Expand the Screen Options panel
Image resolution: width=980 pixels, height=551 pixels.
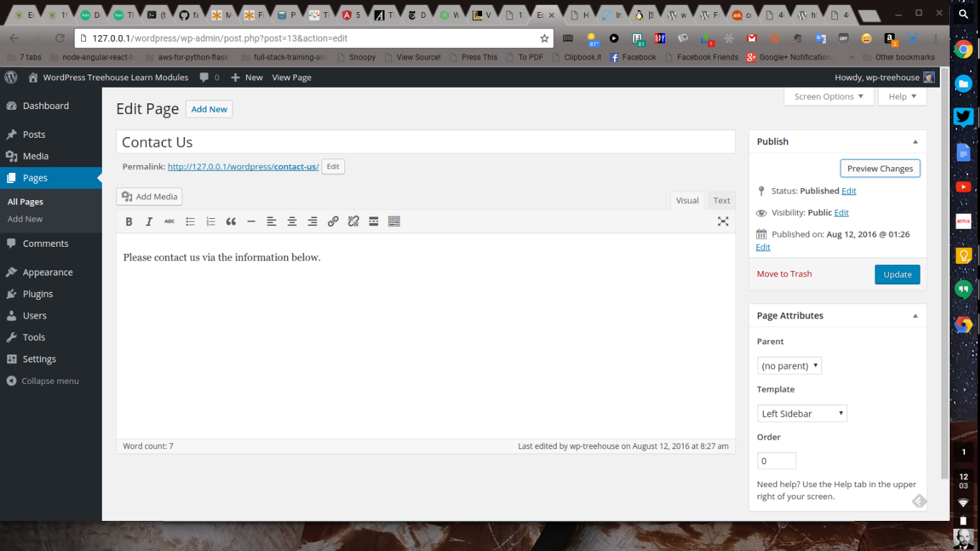[829, 97]
